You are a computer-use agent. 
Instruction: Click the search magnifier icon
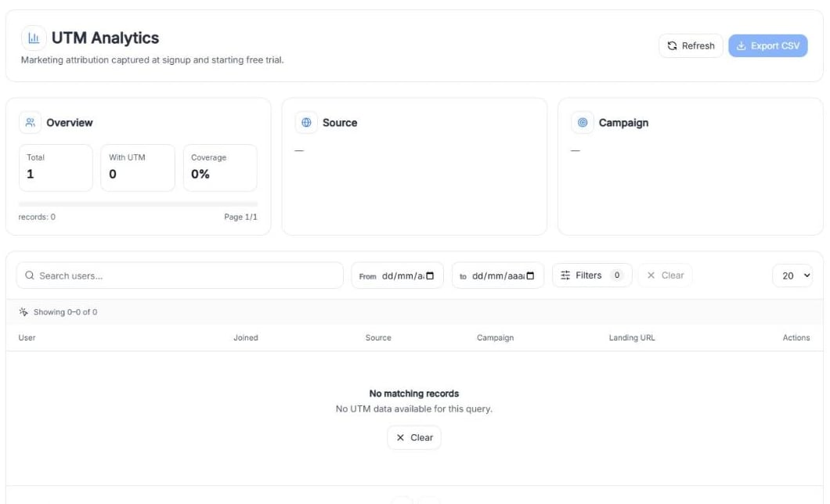point(30,275)
